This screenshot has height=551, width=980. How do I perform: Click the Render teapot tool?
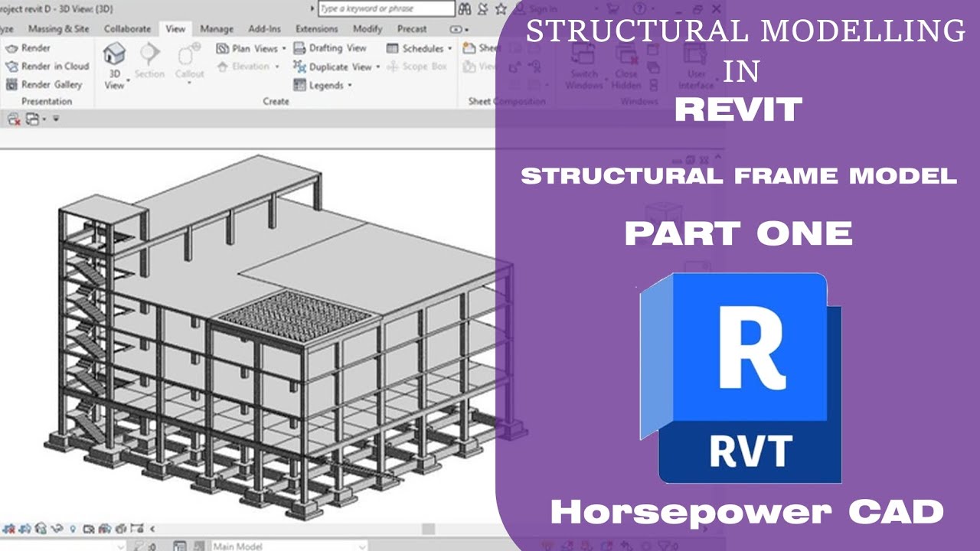click(x=28, y=47)
